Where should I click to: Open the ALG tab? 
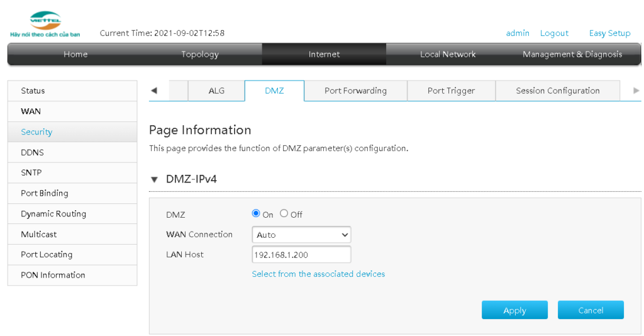tap(216, 91)
